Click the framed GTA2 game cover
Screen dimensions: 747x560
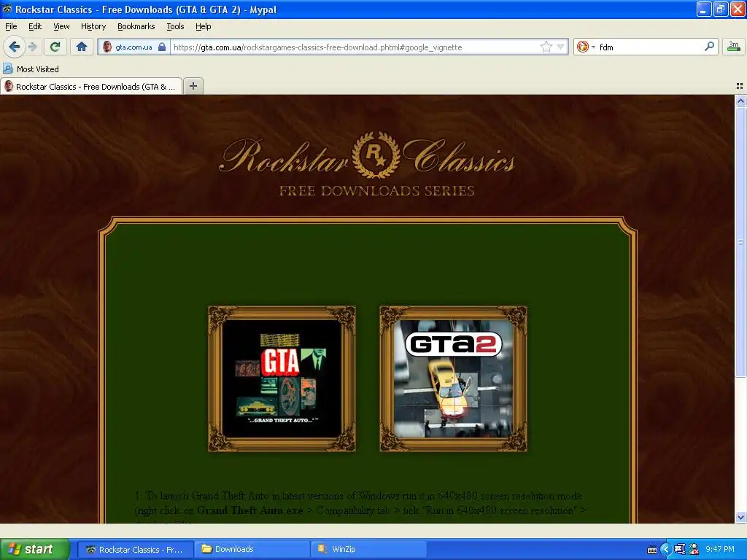[453, 378]
